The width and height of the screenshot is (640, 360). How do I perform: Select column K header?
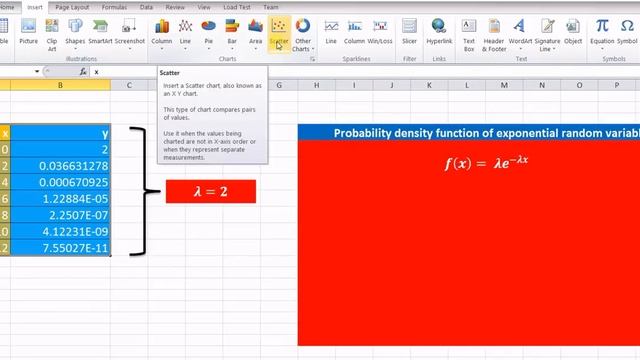[x=429, y=85]
